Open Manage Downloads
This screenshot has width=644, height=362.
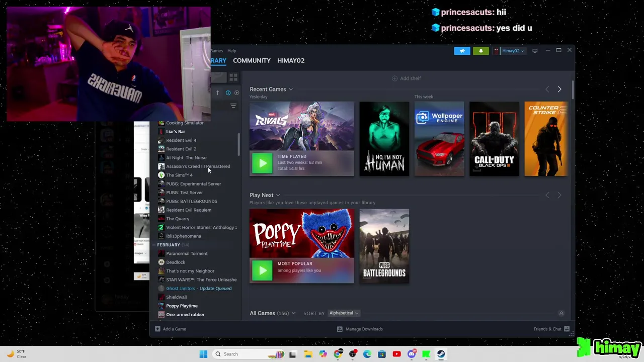pyautogui.click(x=359, y=329)
